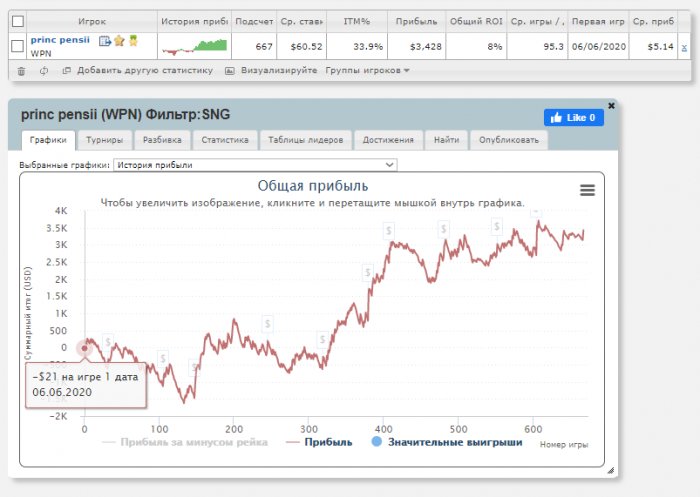700x497 pixels.
Task: Click the 06/06/2020 first game cell
Action: pyautogui.click(x=598, y=46)
